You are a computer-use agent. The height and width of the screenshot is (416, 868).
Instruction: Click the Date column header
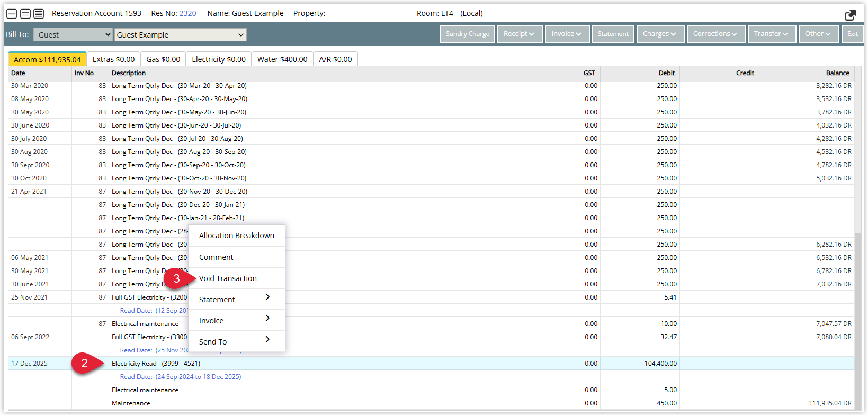pos(40,73)
